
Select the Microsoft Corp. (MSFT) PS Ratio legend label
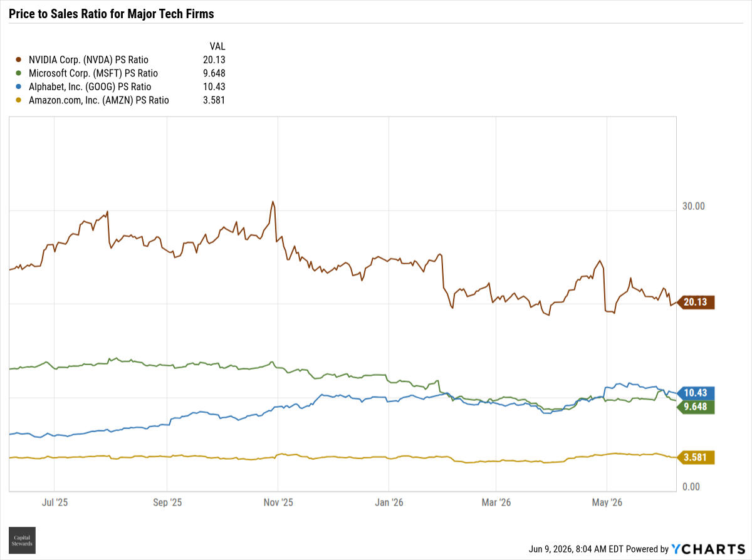92,73
